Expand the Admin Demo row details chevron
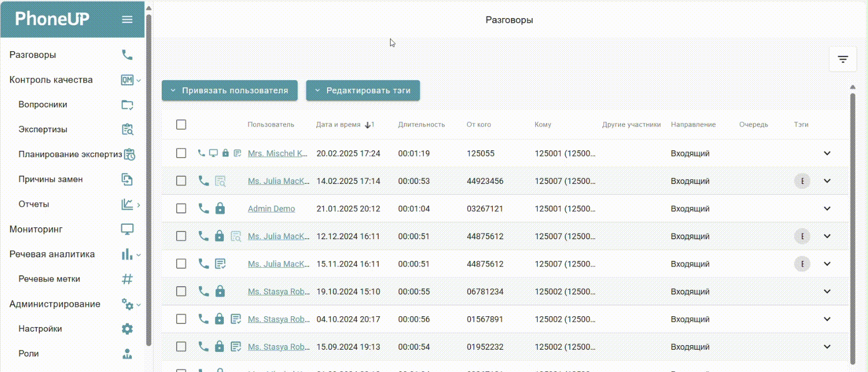Screen dimensions: 868x372 [x=827, y=209]
